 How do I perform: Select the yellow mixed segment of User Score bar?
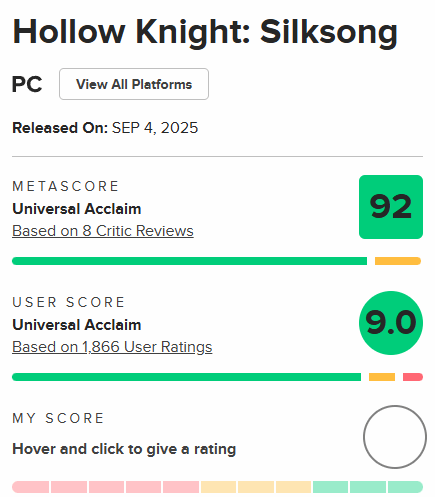tap(382, 377)
